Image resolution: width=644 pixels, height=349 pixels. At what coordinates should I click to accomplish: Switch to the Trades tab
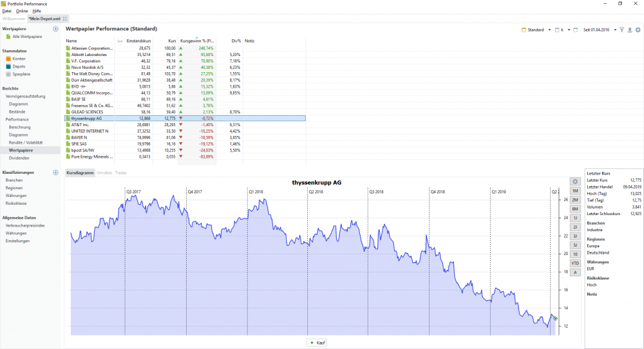point(121,173)
